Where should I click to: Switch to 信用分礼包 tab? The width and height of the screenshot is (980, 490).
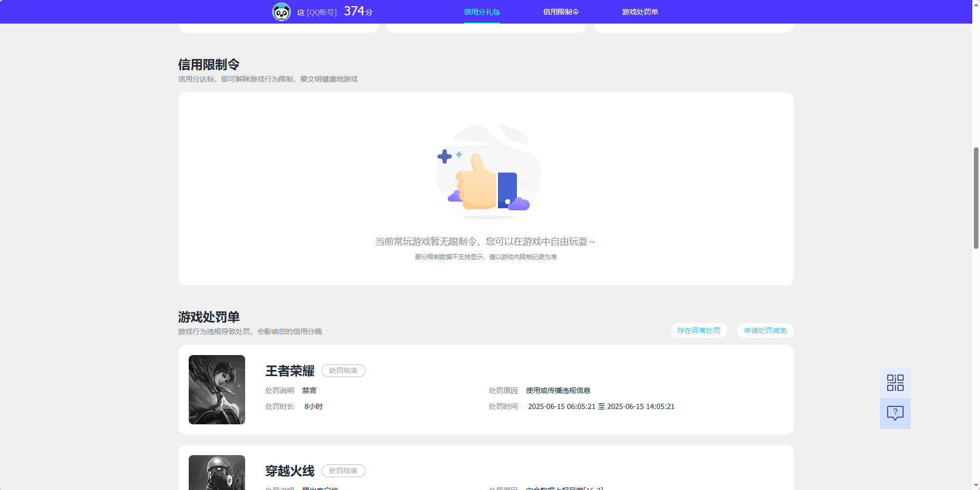482,12
